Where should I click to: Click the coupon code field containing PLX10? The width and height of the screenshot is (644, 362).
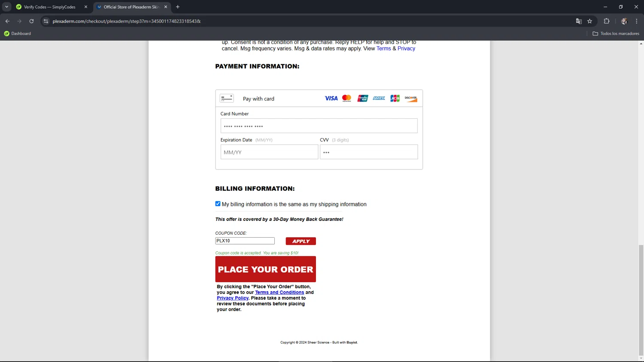pos(245,241)
